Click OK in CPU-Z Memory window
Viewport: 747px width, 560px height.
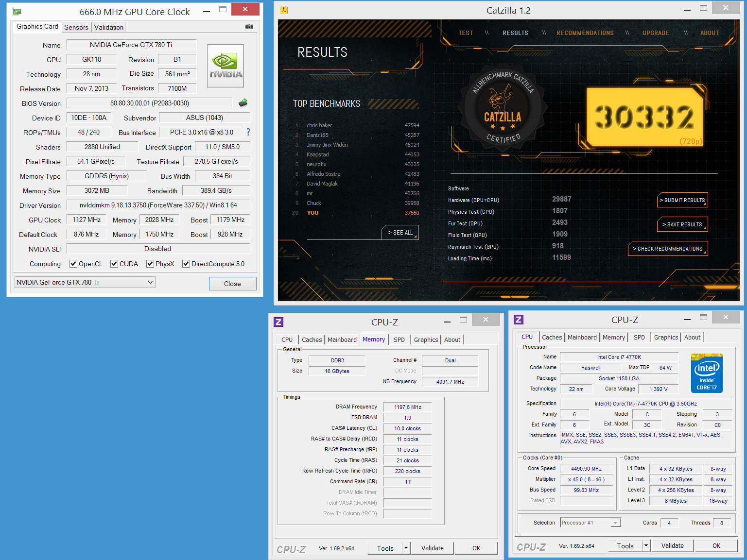pos(476,548)
